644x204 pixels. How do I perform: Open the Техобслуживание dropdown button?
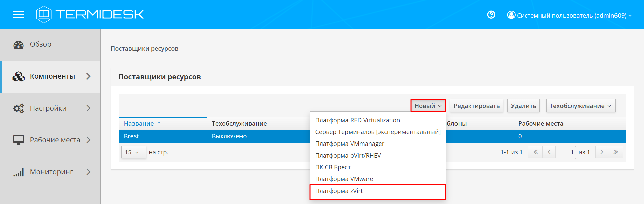click(581, 106)
